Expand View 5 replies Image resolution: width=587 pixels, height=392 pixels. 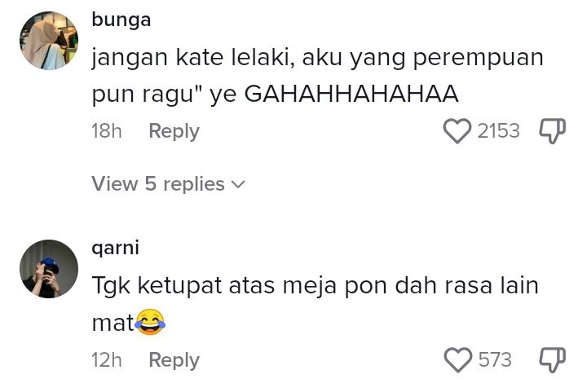(158, 184)
